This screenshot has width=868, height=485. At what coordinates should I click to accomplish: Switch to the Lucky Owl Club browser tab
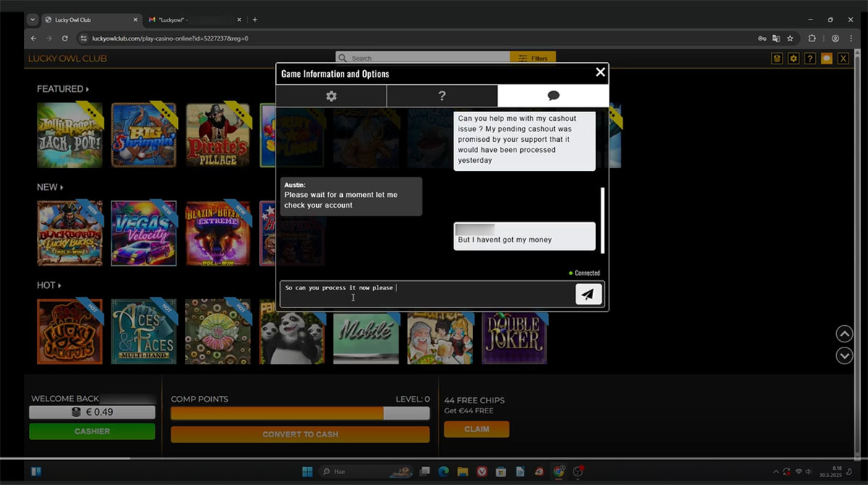(x=90, y=20)
